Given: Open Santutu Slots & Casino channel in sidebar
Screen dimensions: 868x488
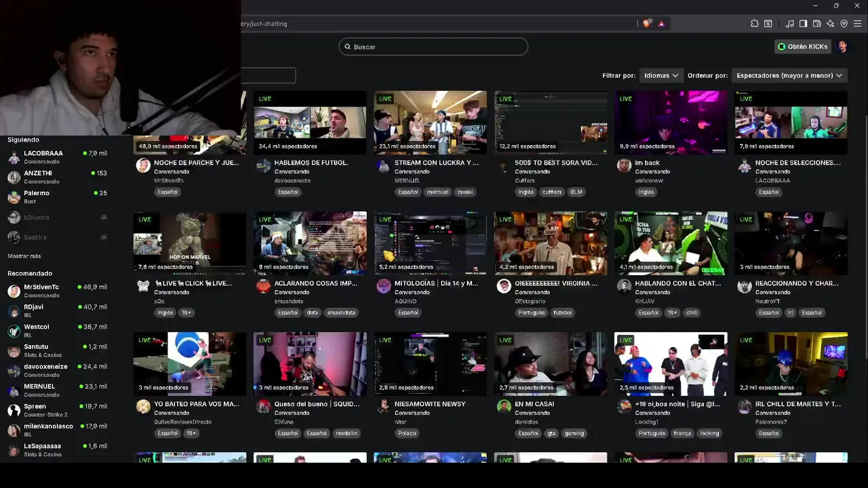Looking at the screenshot, I should pos(58,350).
